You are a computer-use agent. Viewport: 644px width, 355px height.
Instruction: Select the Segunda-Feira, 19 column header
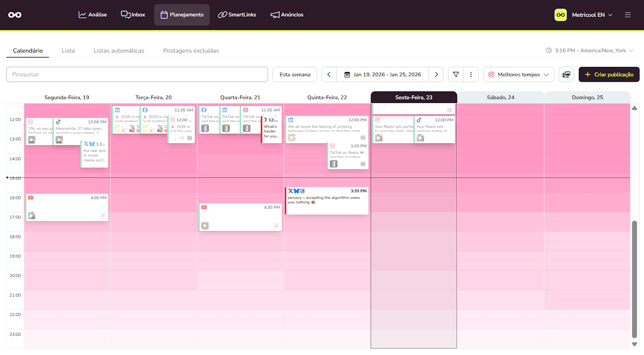click(x=67, y=97)
